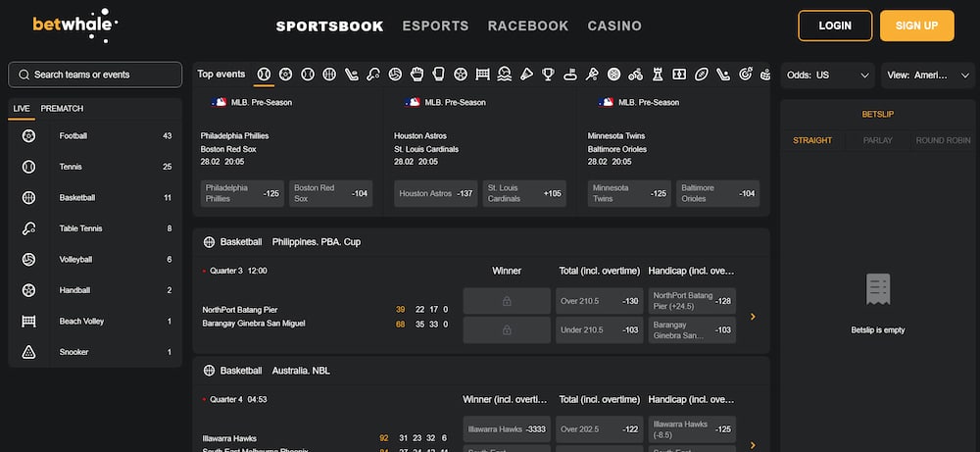The width and height of the screenshot is (980, 452).
Task: Select the boxing glove icon in Top events bar
Action: click(439, 75)
